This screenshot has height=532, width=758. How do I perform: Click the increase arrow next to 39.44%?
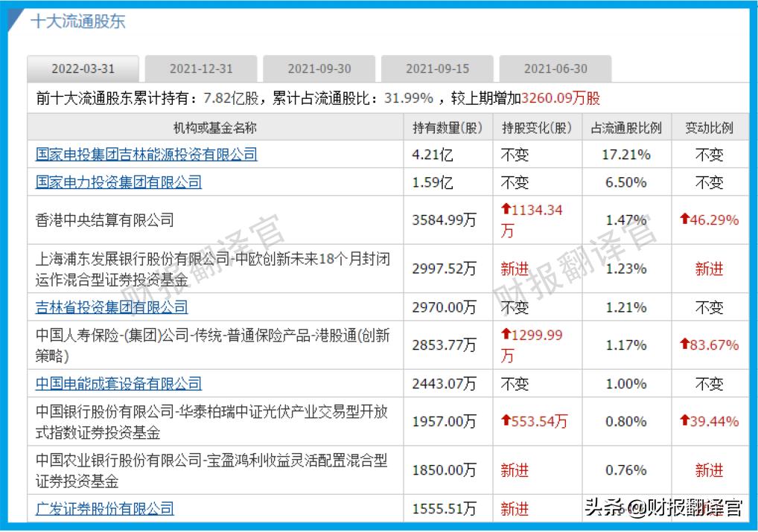(685, 421)
